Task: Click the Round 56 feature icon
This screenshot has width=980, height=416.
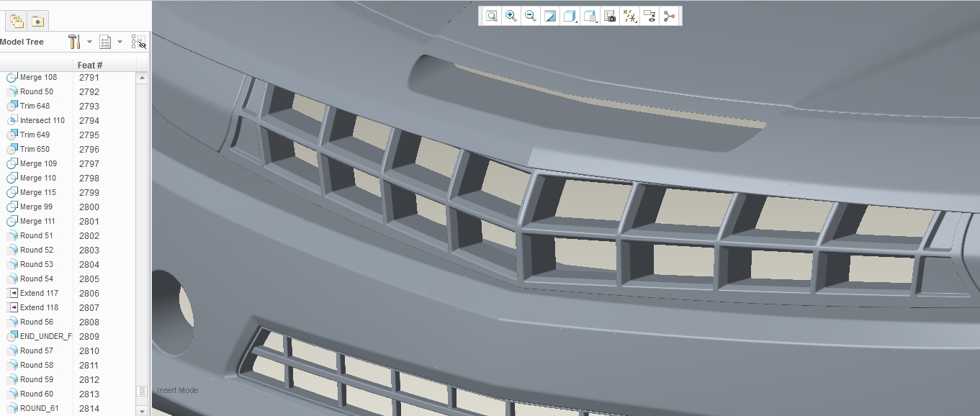Action: tap(12, 322)
